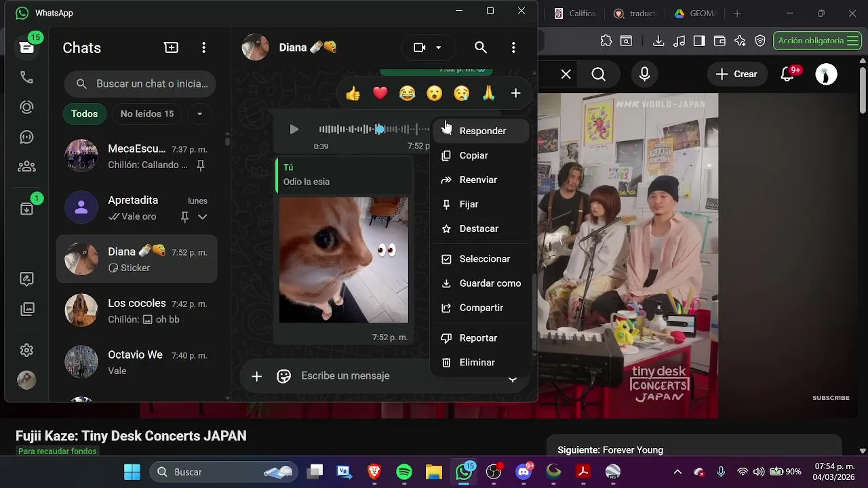This screenshot has width=868, height=488.
Task: Click the quoted reply Odio la esia
Action: [x=344, y=175]
